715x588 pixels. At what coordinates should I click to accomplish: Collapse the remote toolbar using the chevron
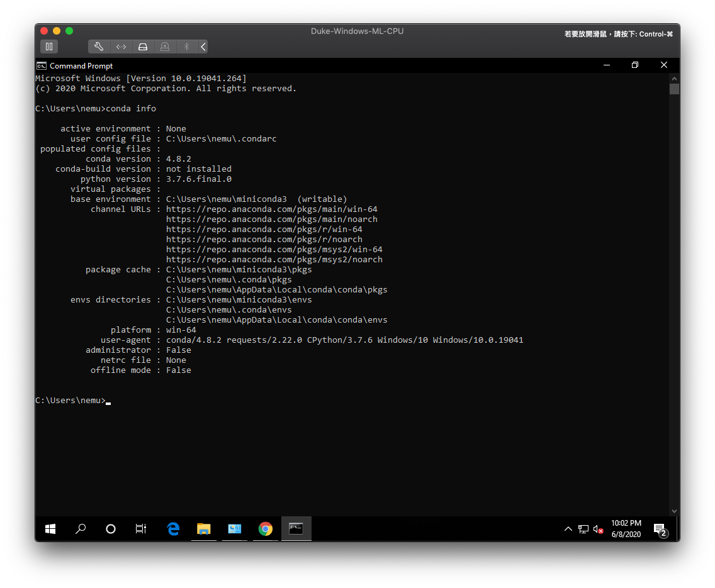[203, 47]
